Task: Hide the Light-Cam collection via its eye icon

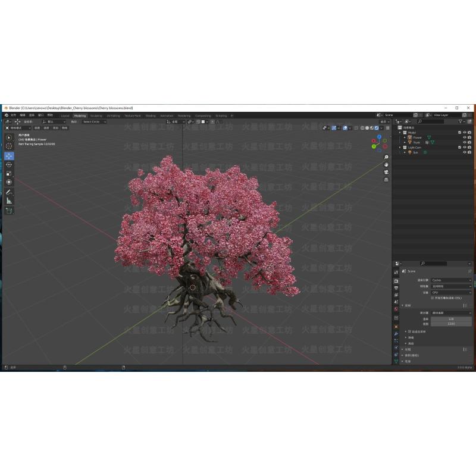Action: [x=465, y=148]
